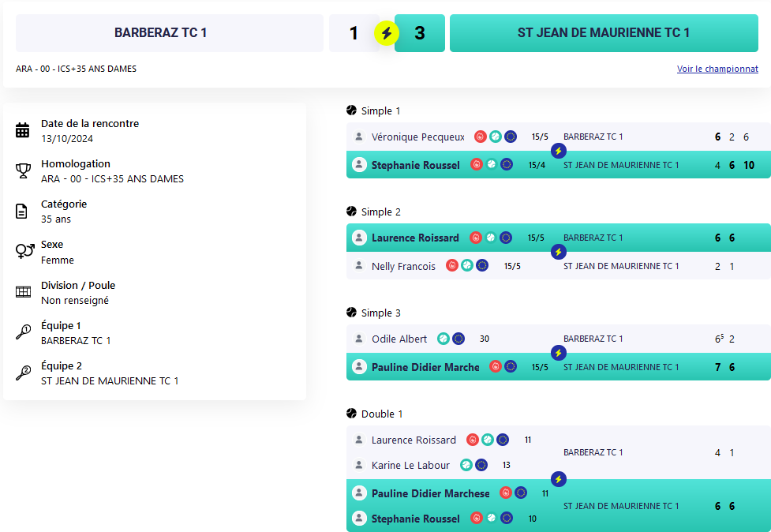771x532 pixels.
Task: Open Laurence Roissard's profile in Simple 2
Action: click(415, 238)
